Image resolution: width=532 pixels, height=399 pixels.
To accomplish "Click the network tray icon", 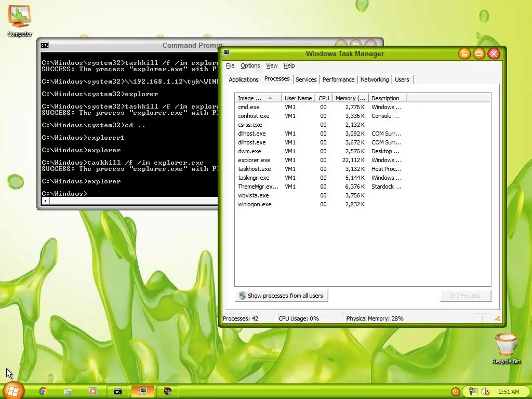I will click(473, 392).
